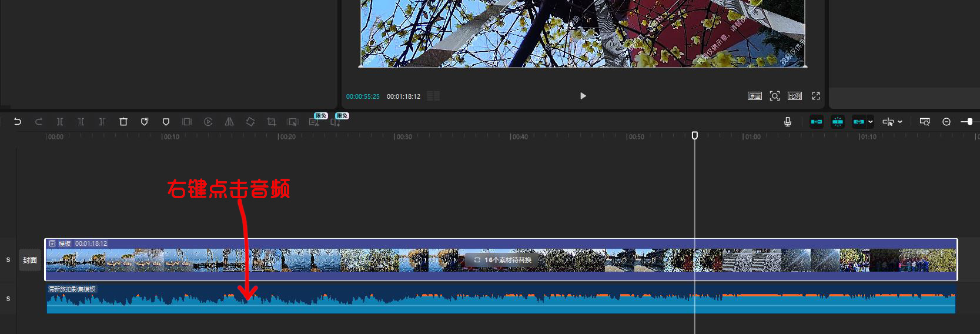Play the video preview
Image resolution: width=980 pixels, height=334 pixels.
click(x=583, y=96)
